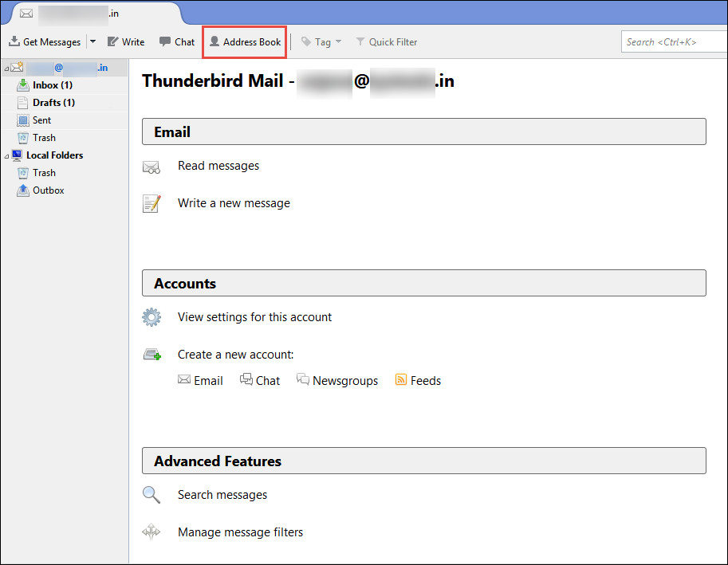Click the Read messages envelope icon
The width and height of the screenshot is (728, 565).
tap(152, 167)
